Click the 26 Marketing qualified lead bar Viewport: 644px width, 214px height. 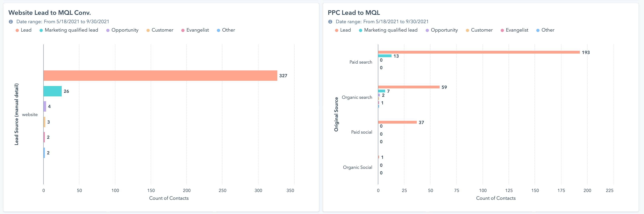pos(52,91)
